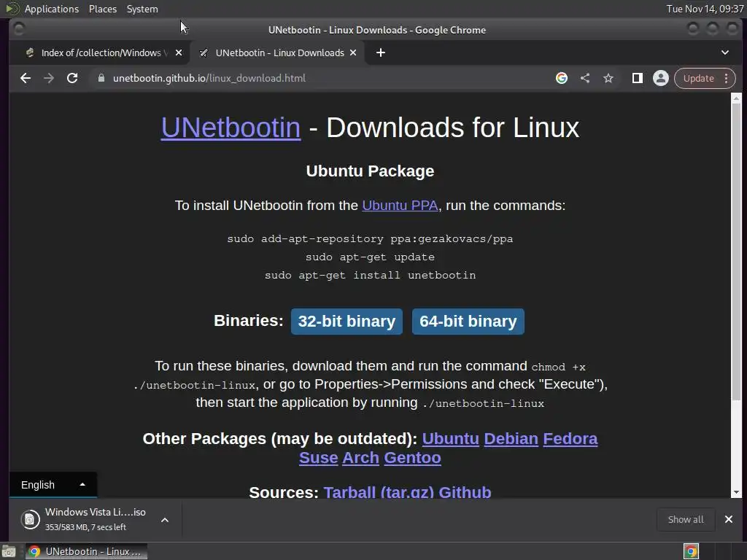Click the page vertical scrollbar thumb
Image resolution: width=747 pixels, height=560 pixels.
tap(737, 252)
